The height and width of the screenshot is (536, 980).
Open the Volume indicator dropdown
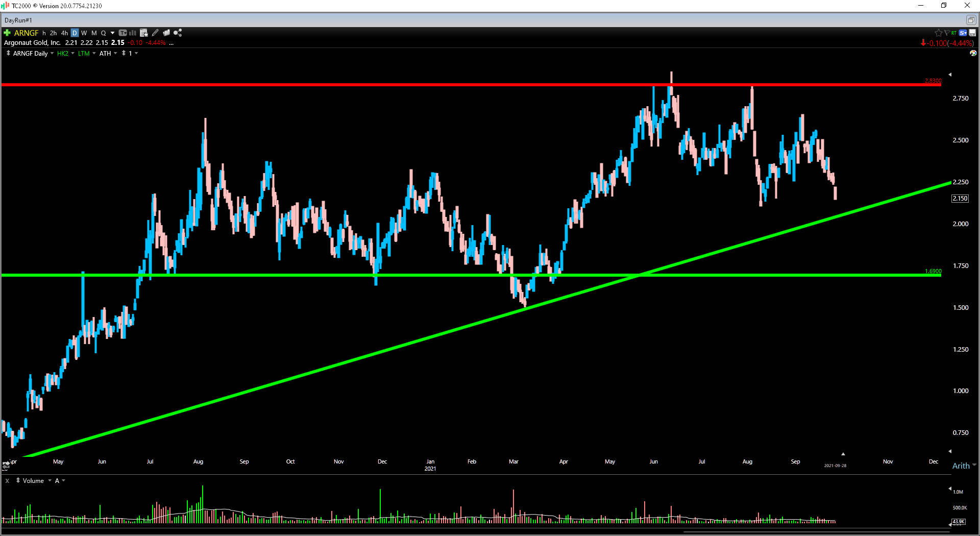coord(50,480)
